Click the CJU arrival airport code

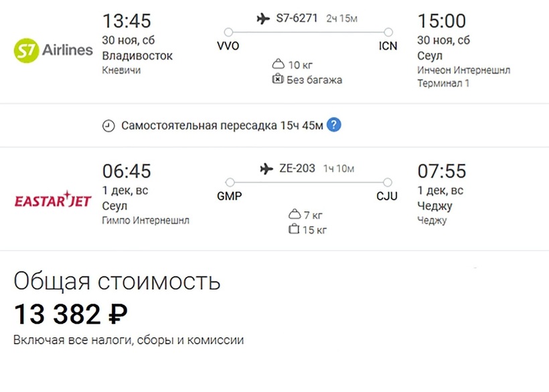(387, 197)
